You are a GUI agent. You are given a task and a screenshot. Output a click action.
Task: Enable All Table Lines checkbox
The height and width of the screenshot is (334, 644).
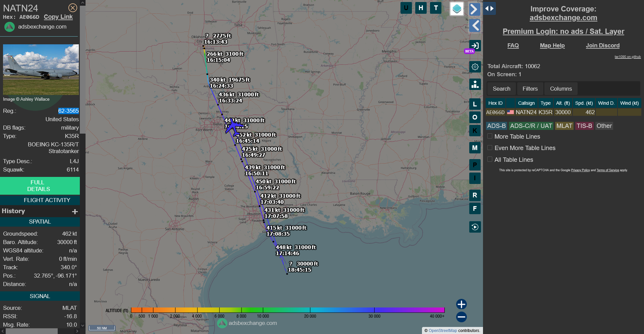tap(490, 159)
